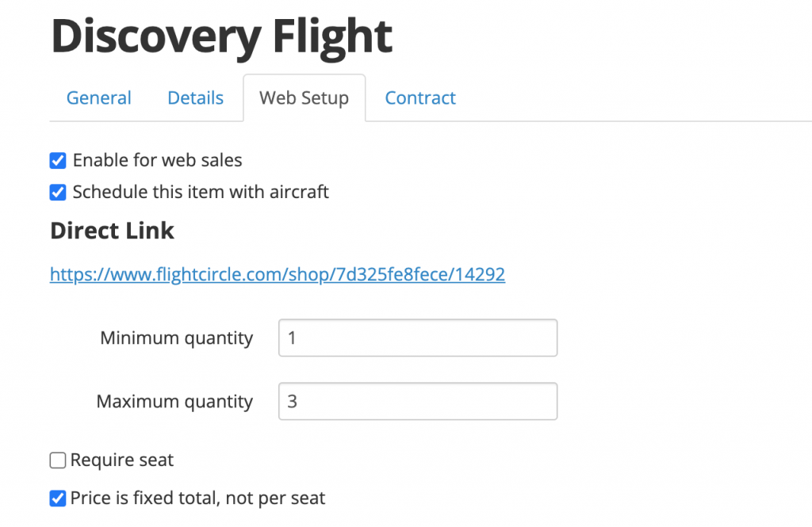Open the Details tab

194,97
